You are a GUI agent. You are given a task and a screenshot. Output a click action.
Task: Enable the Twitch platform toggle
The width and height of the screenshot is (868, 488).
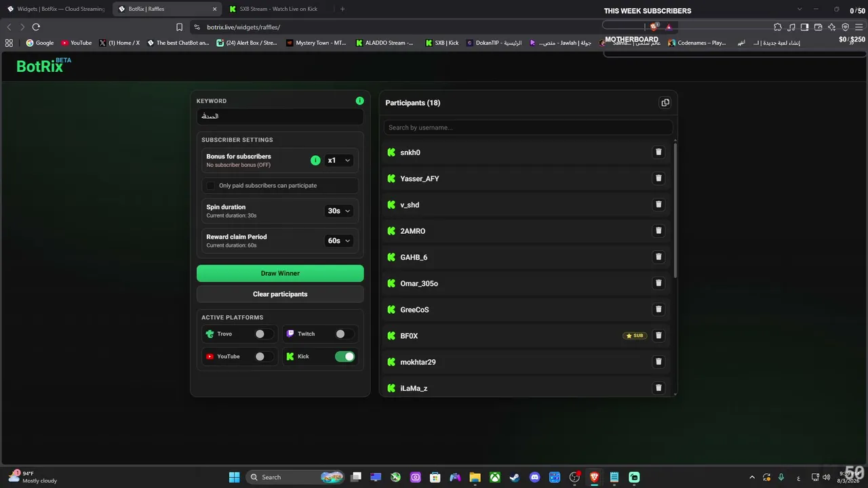pos(344,334)
